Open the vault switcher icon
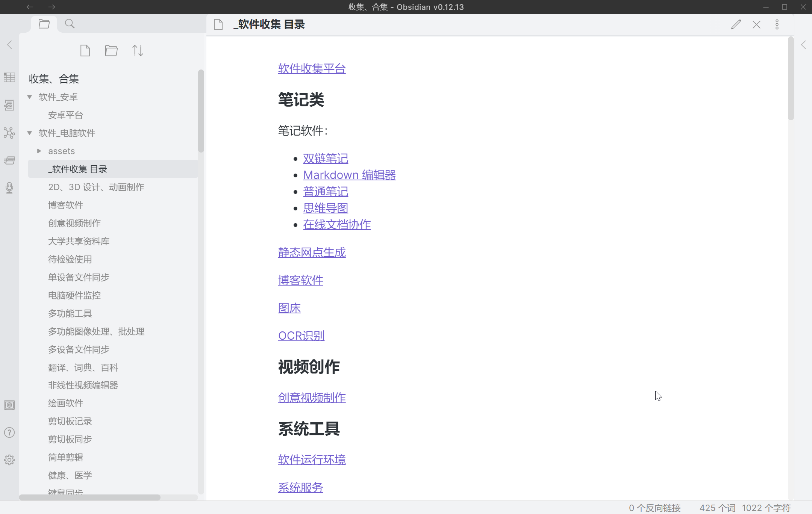Image resolution: width=812 pixels, height=514 pixels. coord(9,405)
